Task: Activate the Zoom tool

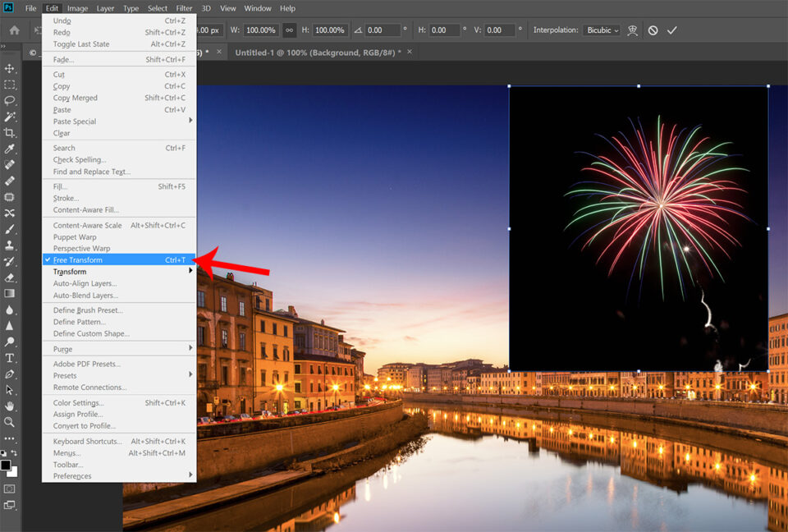Action: (x=10, y=422)
